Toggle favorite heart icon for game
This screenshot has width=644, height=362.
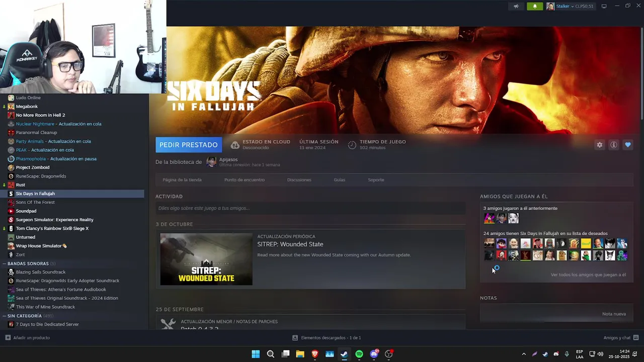[x=627, y=145]
